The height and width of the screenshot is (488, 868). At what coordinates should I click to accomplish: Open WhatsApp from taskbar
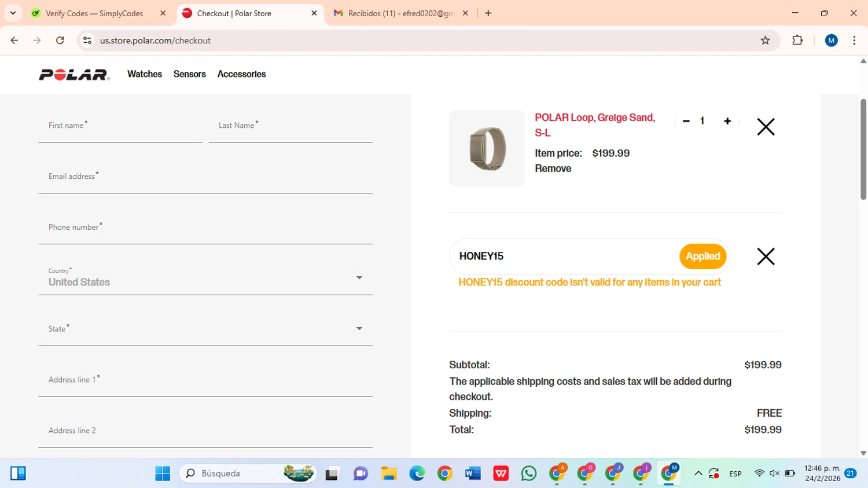click(529, 474)
